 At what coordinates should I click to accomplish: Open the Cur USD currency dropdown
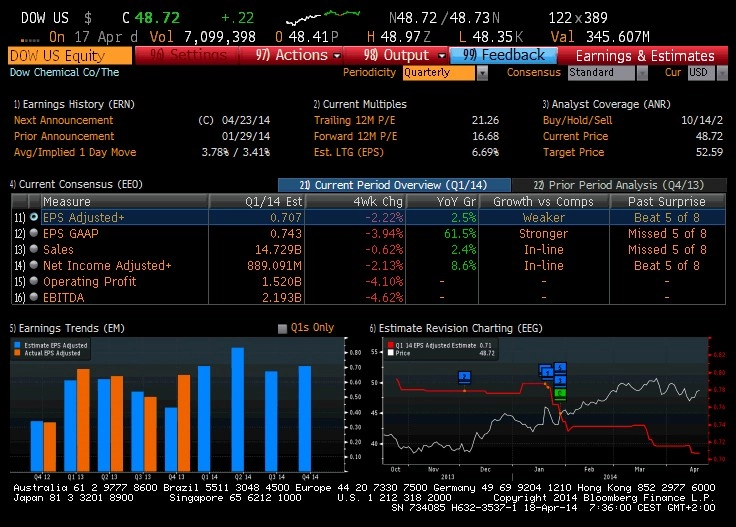(x=708, y=73)
